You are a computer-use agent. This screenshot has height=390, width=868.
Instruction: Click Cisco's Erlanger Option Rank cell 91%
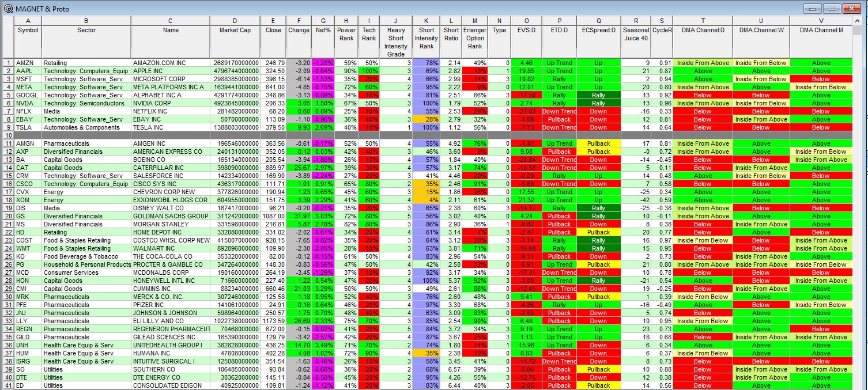pyautogui.click(x=475, y=184)
